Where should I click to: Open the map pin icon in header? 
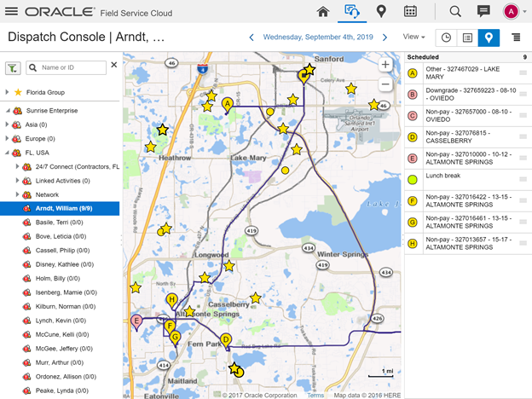click(381, 12)
